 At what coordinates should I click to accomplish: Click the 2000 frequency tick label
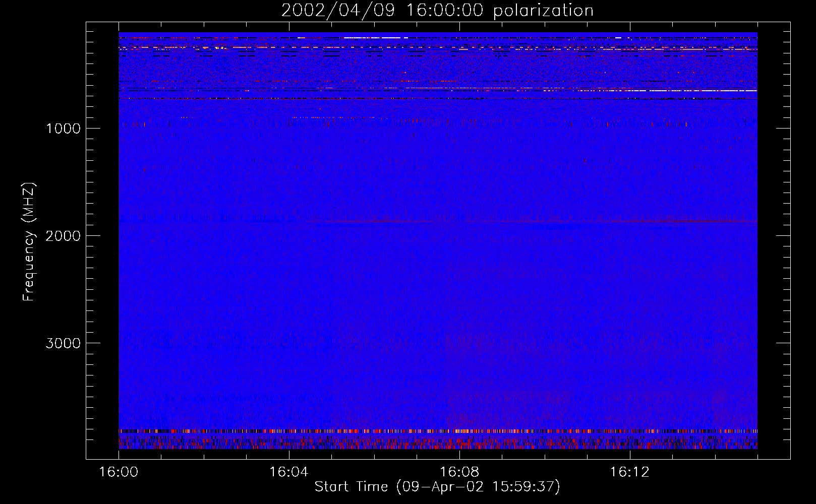[63, 236]
